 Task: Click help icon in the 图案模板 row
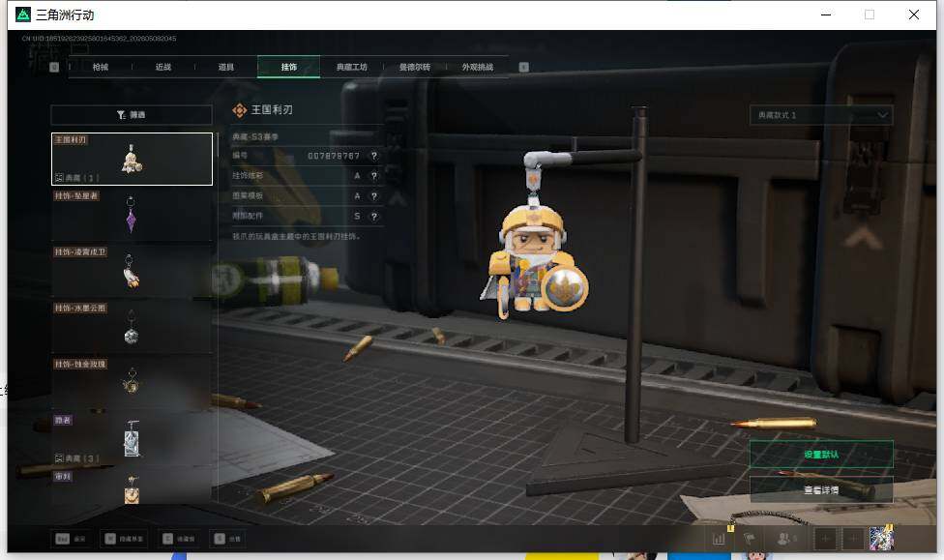(374, 196)
